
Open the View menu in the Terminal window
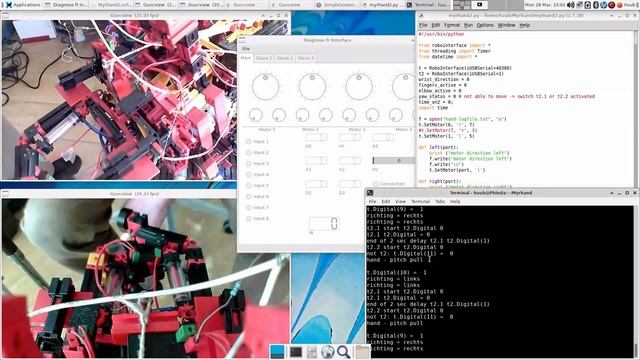[400, 202]
